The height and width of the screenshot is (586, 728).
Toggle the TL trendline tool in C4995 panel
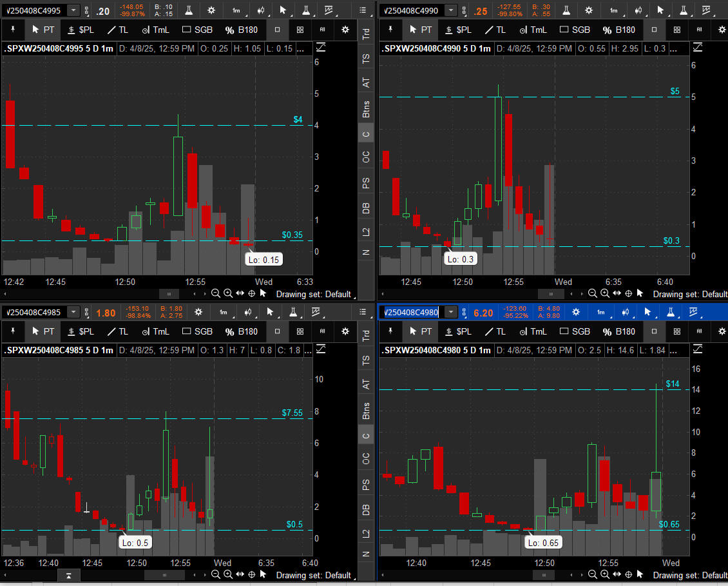point(117,30)
